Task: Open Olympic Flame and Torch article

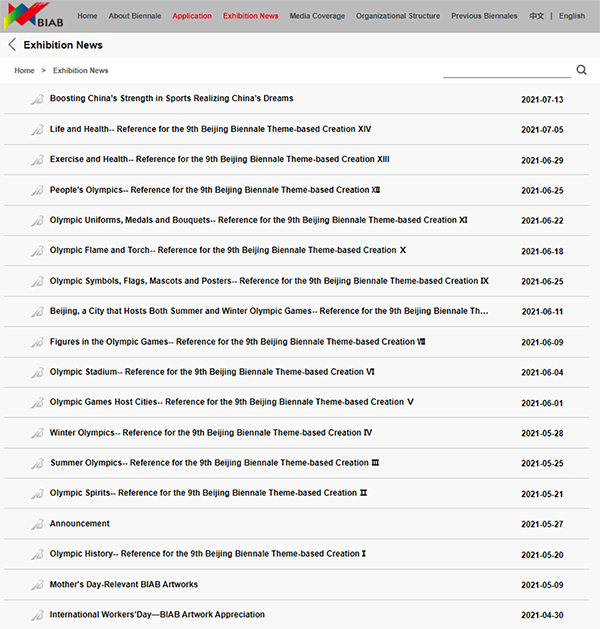Action: click(x=227, y=250)
